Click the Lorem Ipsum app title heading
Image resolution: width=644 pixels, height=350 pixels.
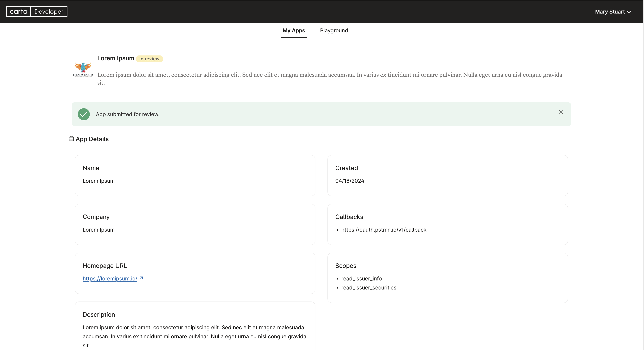116,58
